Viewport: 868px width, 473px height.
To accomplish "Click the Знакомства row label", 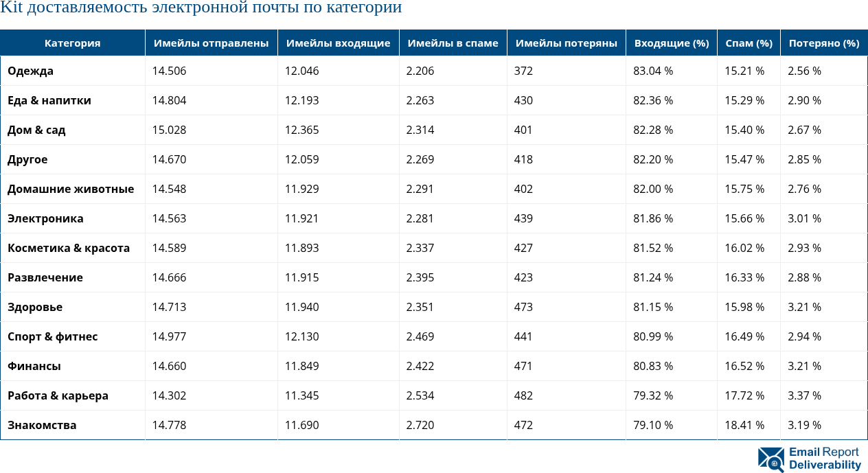I will (42, 425).
